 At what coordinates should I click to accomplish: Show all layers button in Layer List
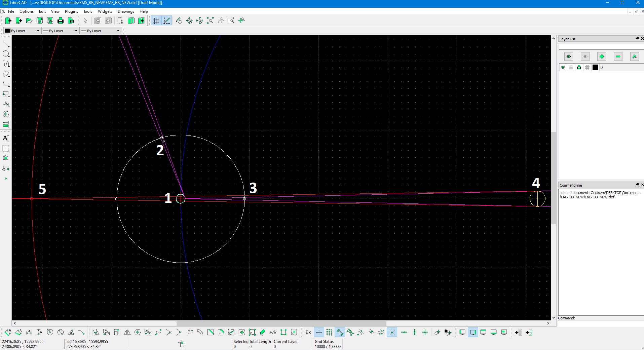[569, 56]
